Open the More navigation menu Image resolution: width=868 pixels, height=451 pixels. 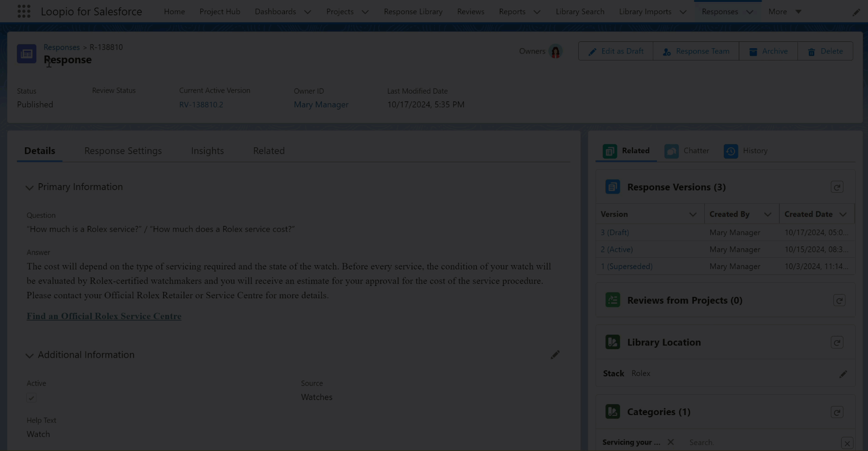(x=785, y=12)
